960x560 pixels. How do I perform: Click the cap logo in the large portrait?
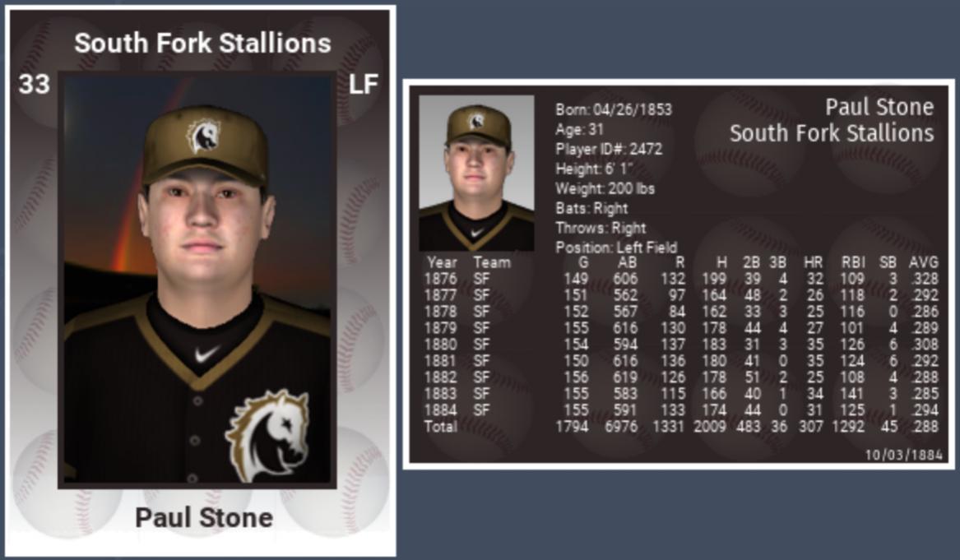click(202, 137)
